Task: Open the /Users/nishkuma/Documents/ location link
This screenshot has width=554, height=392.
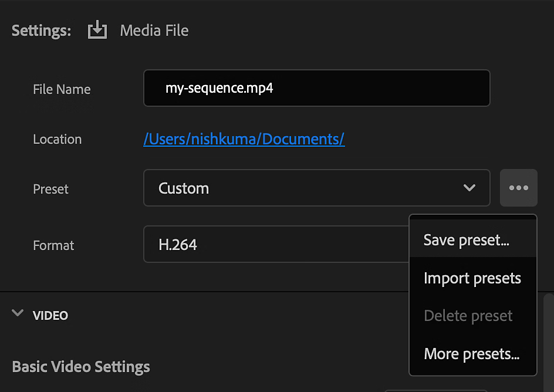Action: click(244, 139)
